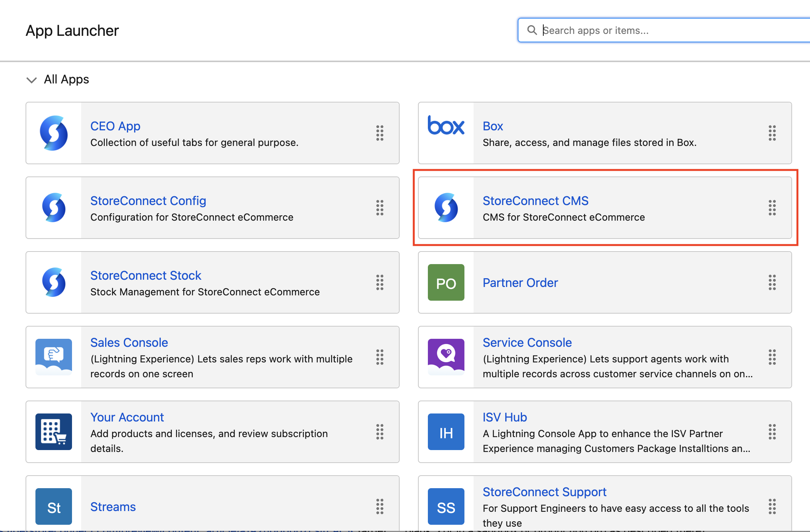Click the green PO Partner Order icon
This screenshot has width=810, height=532.
(446, 282)
